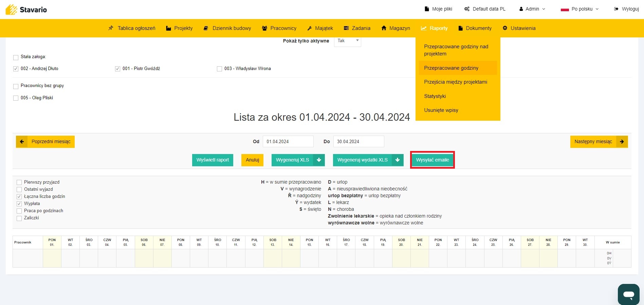Toggle Pracownicy bez grupy checkbox

(x=16, y=86)
